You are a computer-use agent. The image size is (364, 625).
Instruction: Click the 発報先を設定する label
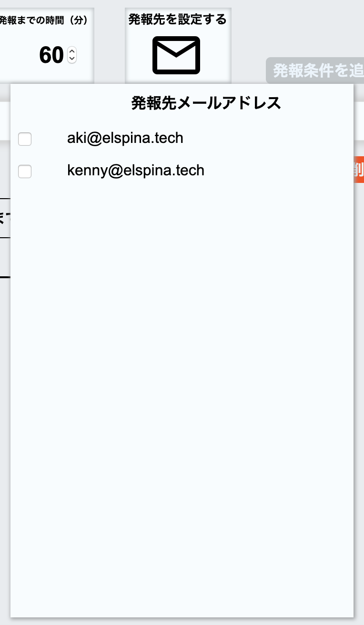[x=178, y=20]
